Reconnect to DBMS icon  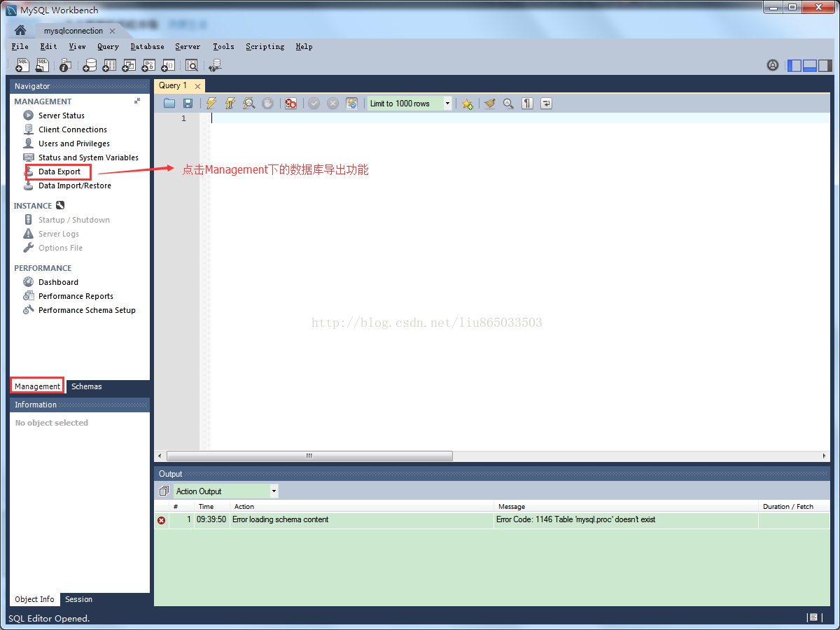215,65
